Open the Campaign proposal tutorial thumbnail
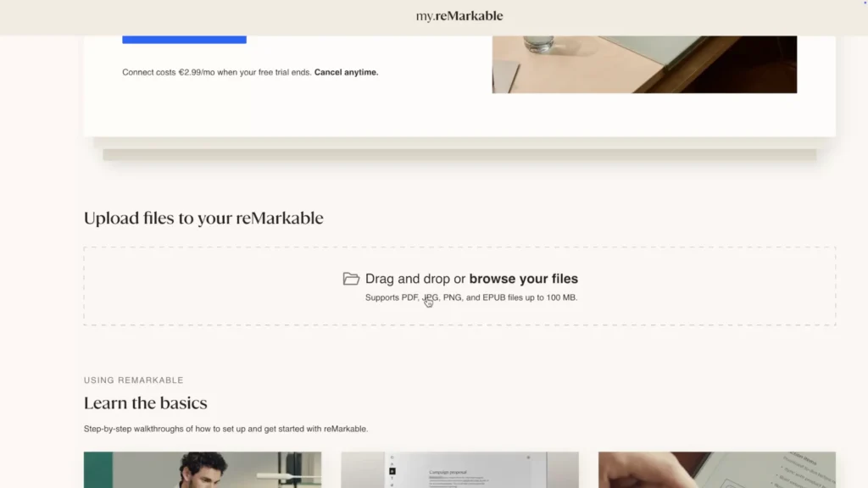Image resolution: width=868 pixels, height=488 pixels. 459,469
